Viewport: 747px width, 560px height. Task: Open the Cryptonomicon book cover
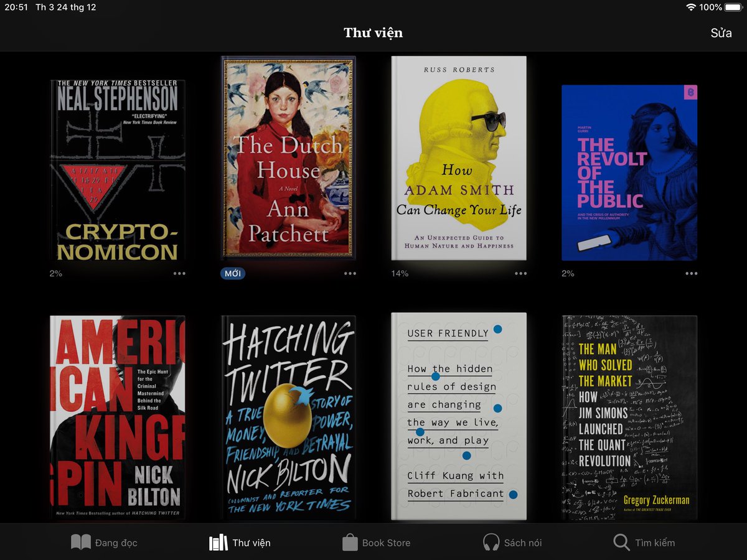pos(118,170)
